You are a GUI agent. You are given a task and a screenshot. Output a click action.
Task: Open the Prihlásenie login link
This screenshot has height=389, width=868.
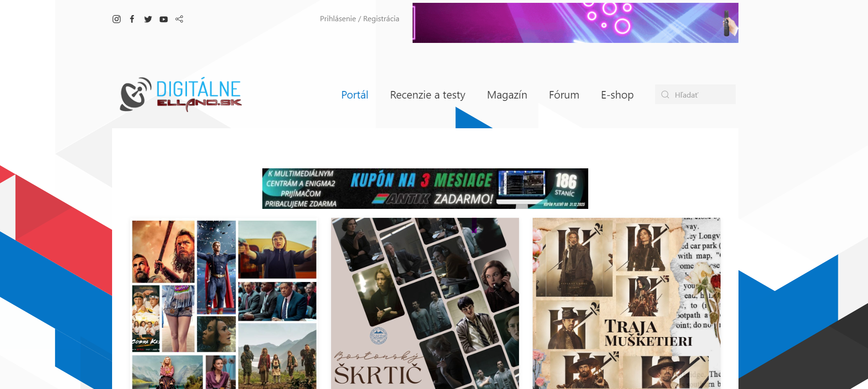[338, 19]
